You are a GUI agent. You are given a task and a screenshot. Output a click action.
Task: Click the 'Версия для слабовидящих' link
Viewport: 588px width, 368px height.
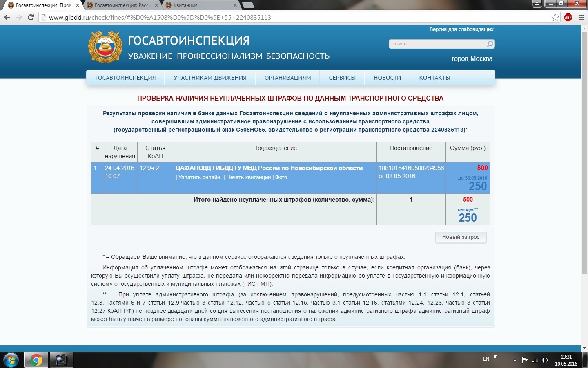click(461, 29)
